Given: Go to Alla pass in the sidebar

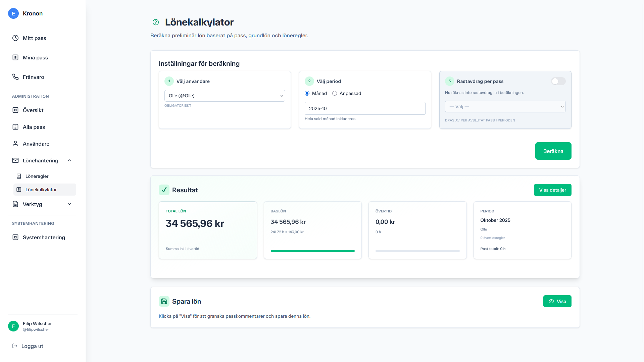Looking at the screenshot, I should click(x=34, y=127).
